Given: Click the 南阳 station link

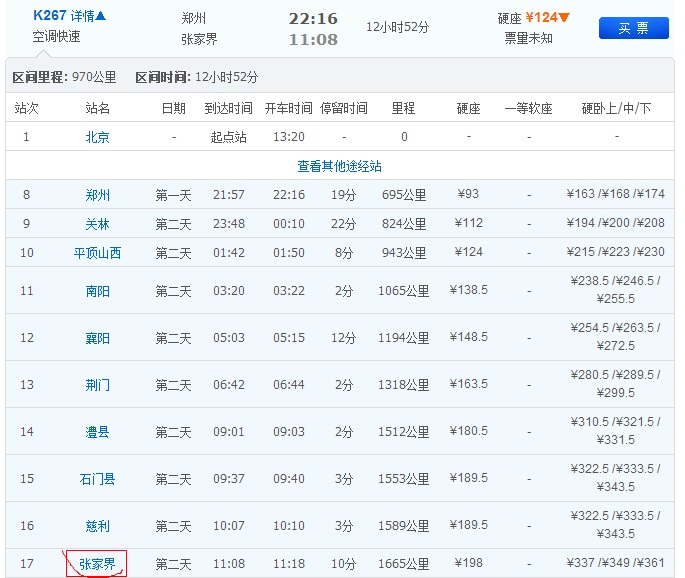Looking at the screenshot, I should coord(97,291).
